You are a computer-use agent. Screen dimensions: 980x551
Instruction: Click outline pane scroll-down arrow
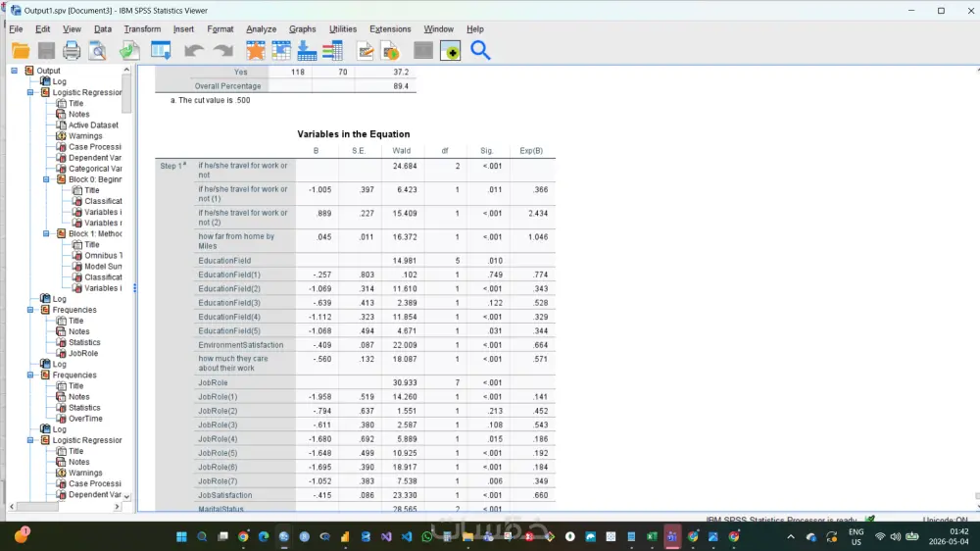[126, 496]
